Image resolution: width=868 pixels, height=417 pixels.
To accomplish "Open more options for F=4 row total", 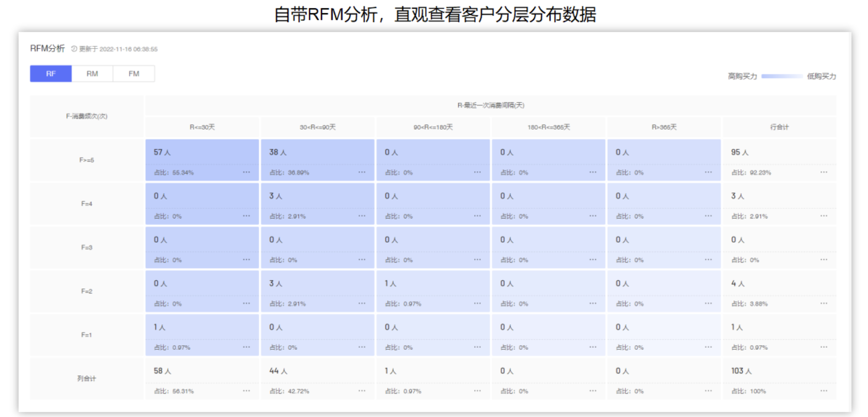I will [824, 216].
